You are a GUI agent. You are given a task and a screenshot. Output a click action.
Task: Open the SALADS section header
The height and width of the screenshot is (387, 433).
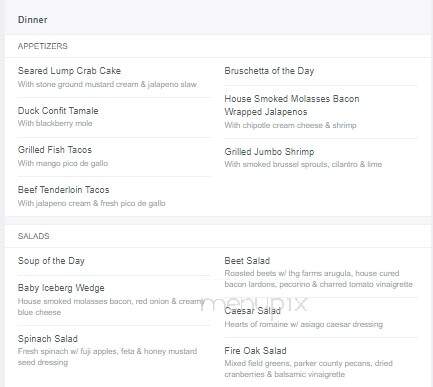[33, 236]
